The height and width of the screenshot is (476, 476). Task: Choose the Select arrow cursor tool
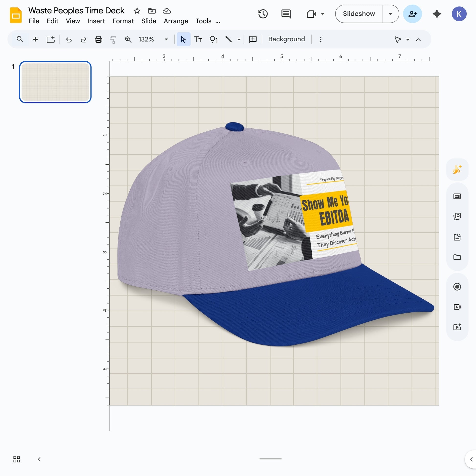tap(183, 39)
